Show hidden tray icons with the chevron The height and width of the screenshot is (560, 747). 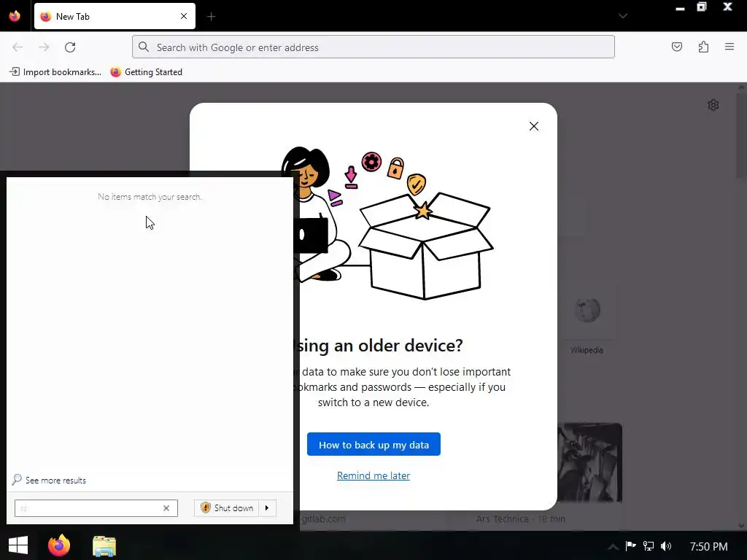pos(613,546)
